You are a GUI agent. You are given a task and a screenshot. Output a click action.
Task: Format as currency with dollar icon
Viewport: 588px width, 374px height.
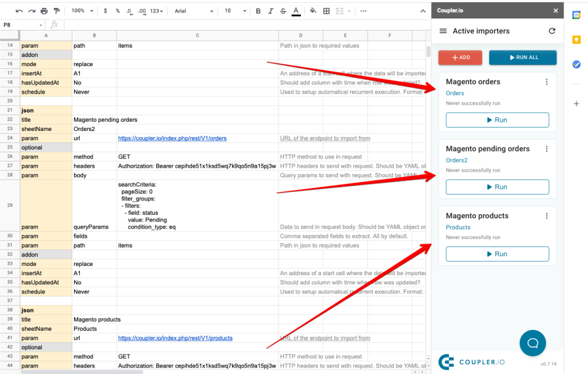[106, 11]
